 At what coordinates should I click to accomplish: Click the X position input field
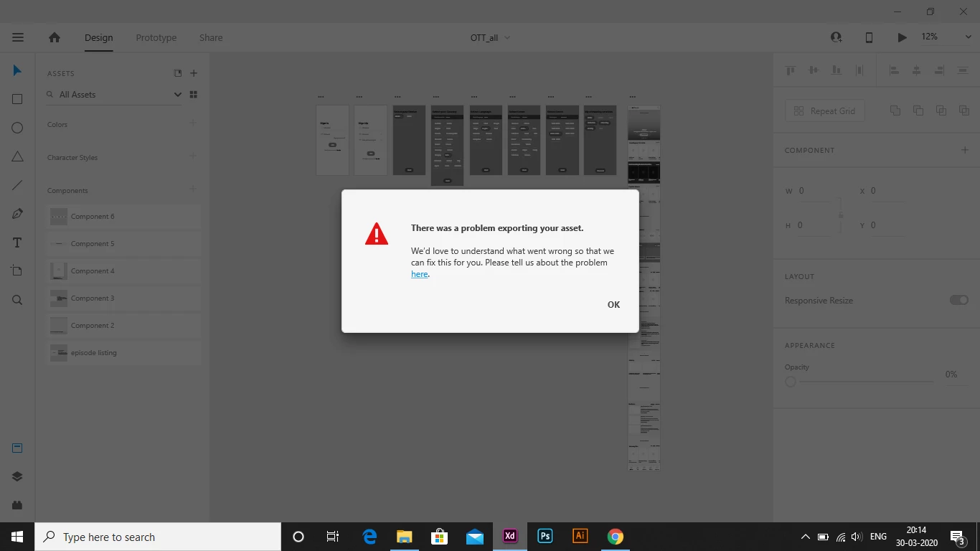887,191
